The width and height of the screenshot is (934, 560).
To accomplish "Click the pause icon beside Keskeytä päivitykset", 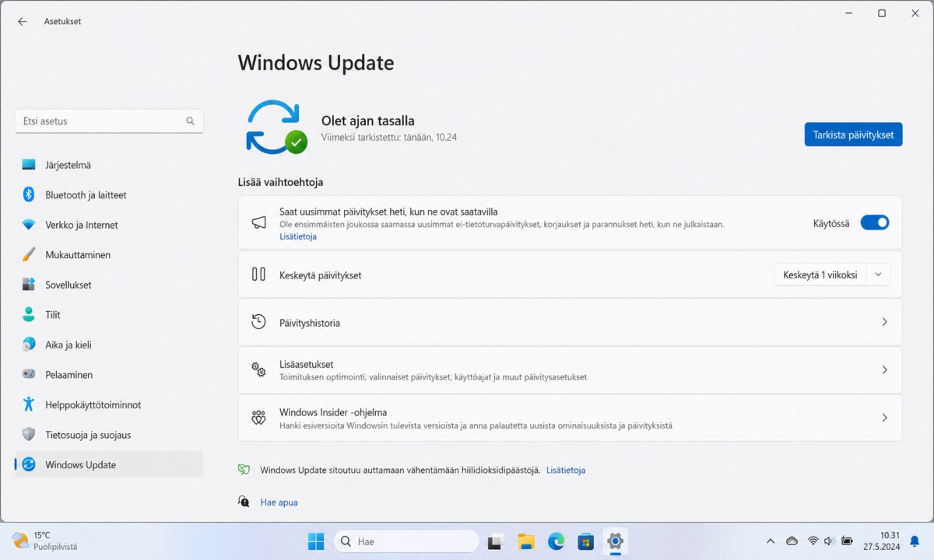I will pyautogui.click(x=259, y=274).
